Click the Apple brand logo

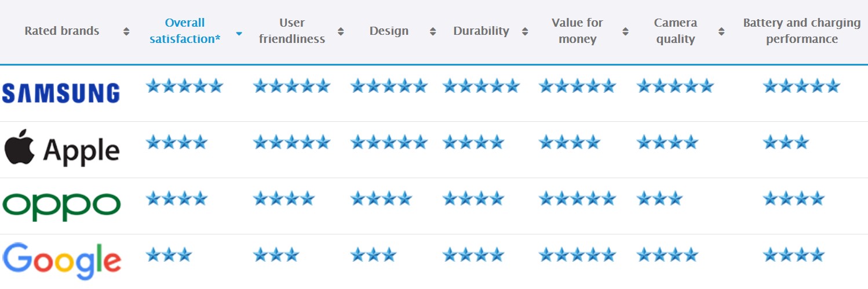pyautogui.click(x=61, y=149)
